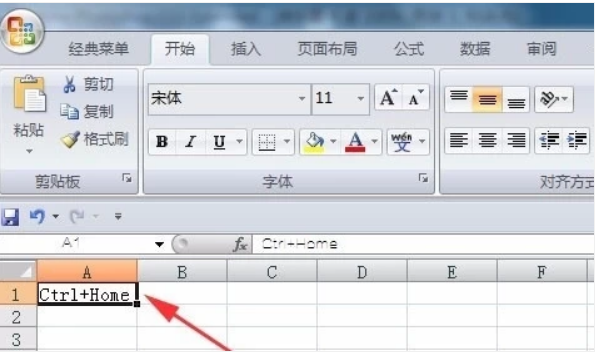
Task: Click the grayed-out Redo arrow
Action: point(77,217)
